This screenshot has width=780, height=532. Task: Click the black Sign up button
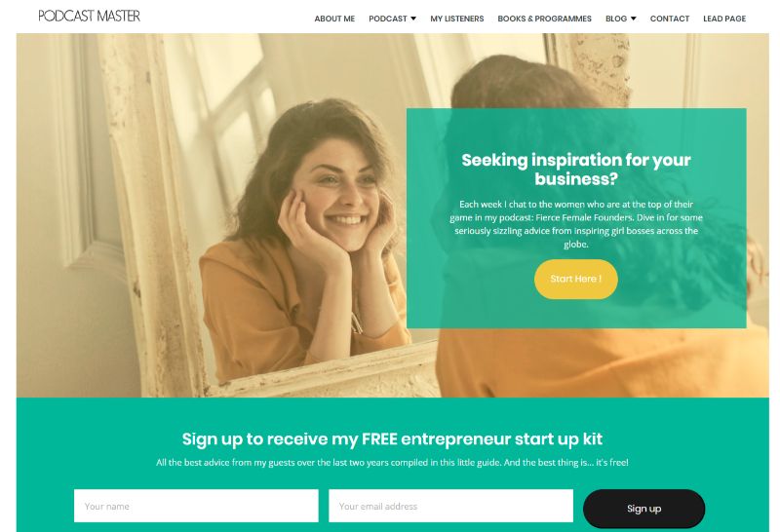click(643, 509)
